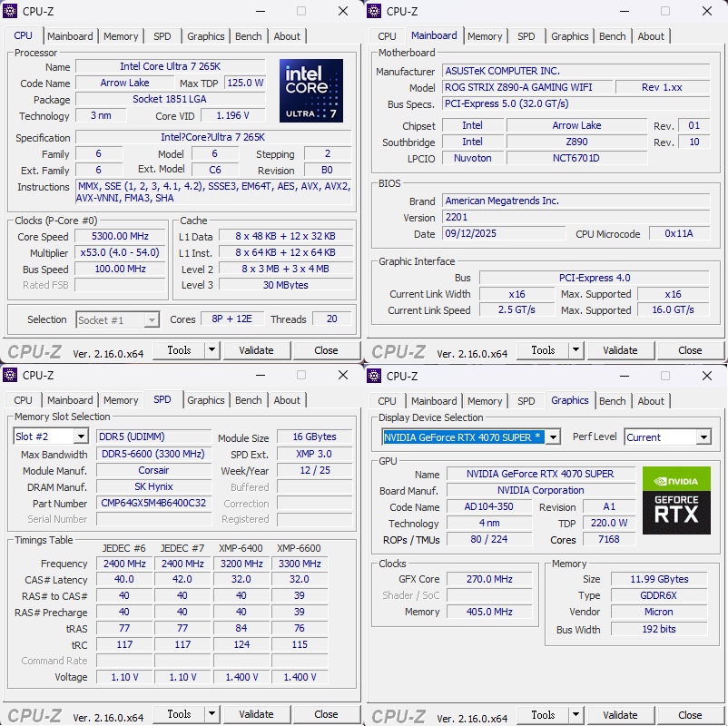Click the CPU-Z title bar icon in the Mainboard window

pyautogui.click(x=374, y=11)
